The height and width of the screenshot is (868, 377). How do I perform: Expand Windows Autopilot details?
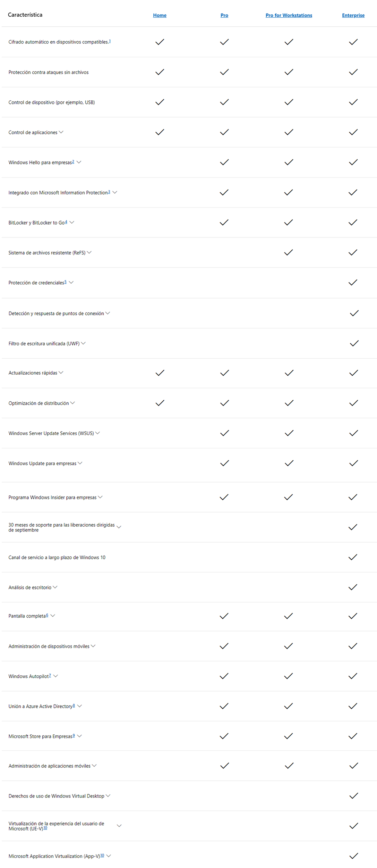(55, 676)
